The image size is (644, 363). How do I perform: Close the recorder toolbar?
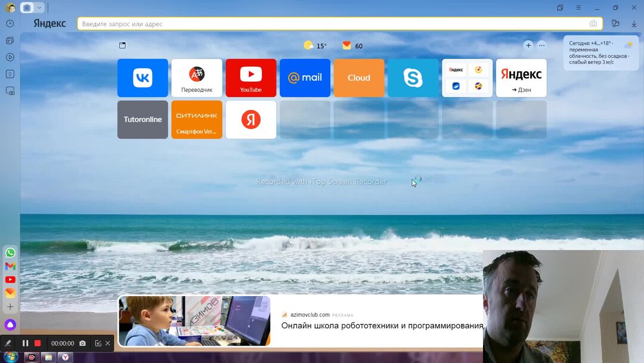tap(107, 343)
